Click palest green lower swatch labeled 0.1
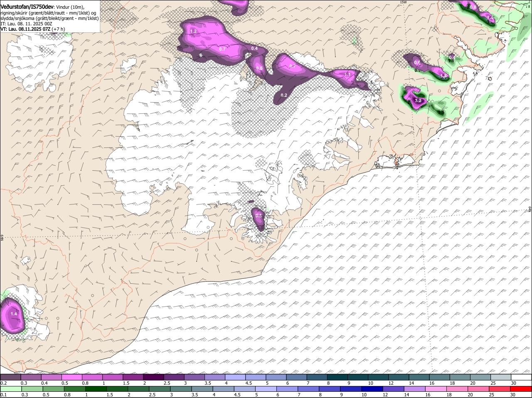 coord(11,389)
